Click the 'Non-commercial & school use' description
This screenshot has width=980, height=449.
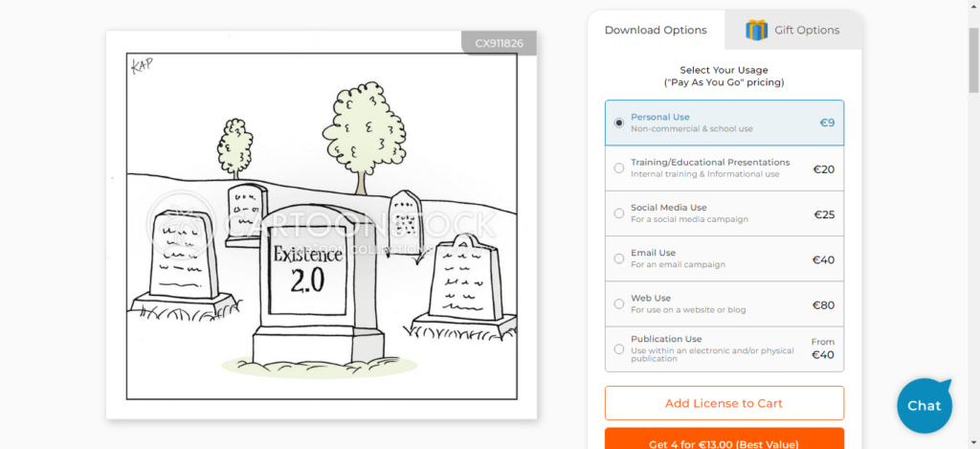(691, 129)
